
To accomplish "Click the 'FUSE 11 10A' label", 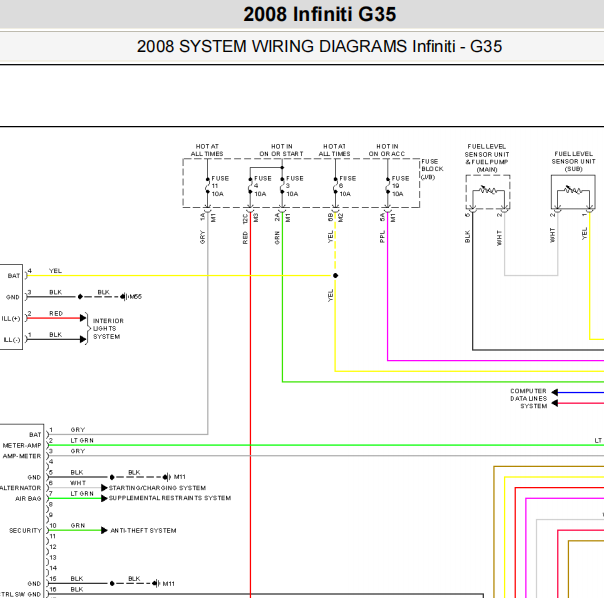I will (x=220, y=186).
